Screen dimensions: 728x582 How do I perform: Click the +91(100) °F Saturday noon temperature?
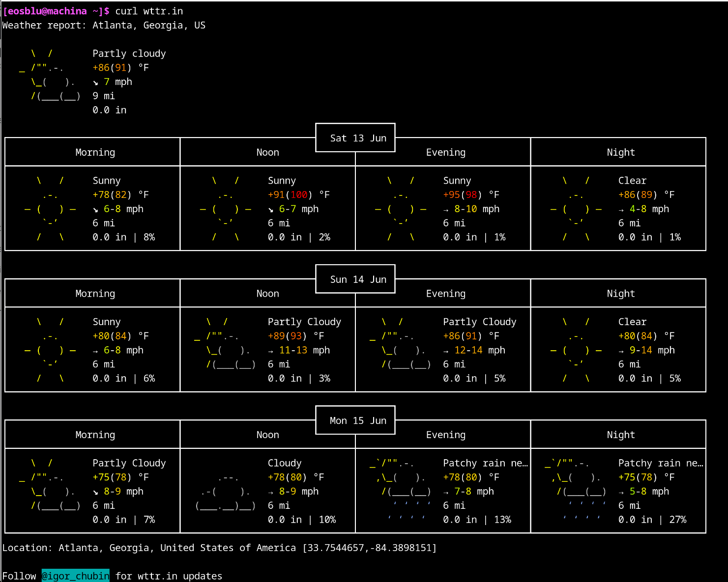click(x=299, y=194)
